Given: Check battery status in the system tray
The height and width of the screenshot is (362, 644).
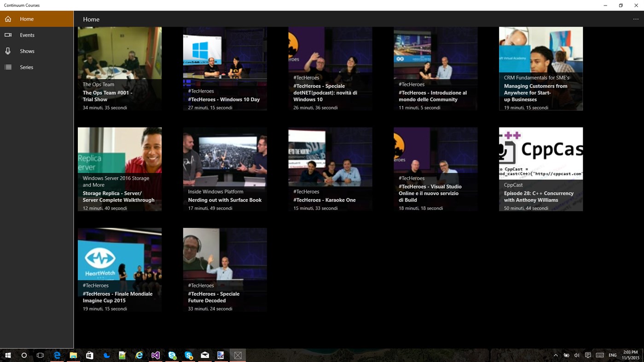Looking at the screenshot, I should 567,355.
